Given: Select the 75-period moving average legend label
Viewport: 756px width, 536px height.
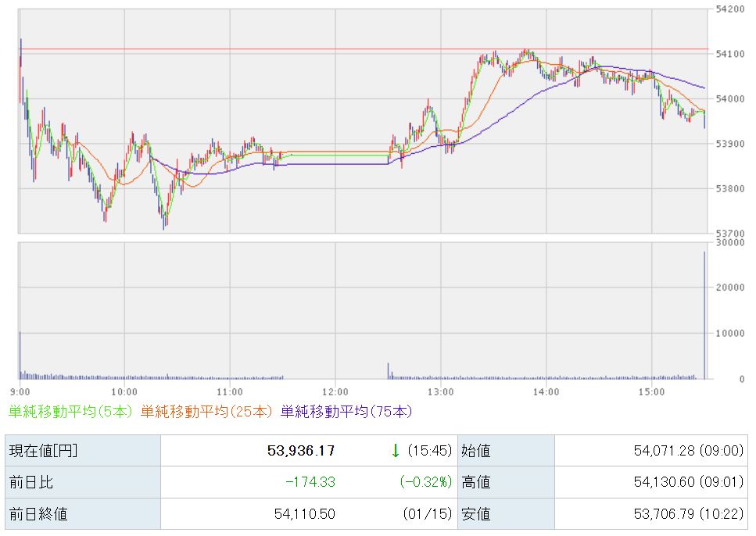Looking at the screenshot, I should click(346, 410).
